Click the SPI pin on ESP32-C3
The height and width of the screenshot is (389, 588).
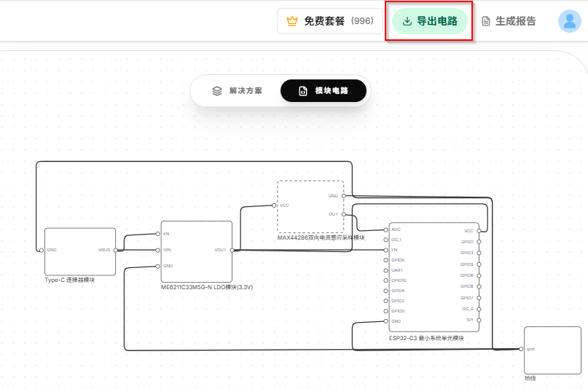(x=479, y=320)
